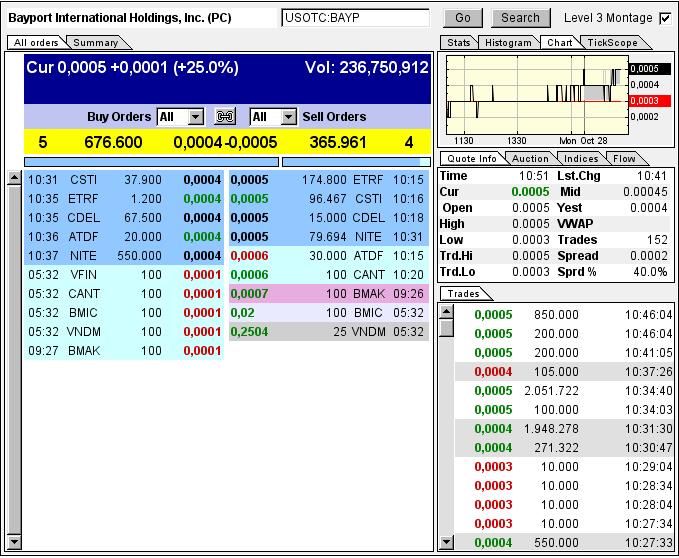
Task: Click order book scroll down arrow
Action: 14,542
